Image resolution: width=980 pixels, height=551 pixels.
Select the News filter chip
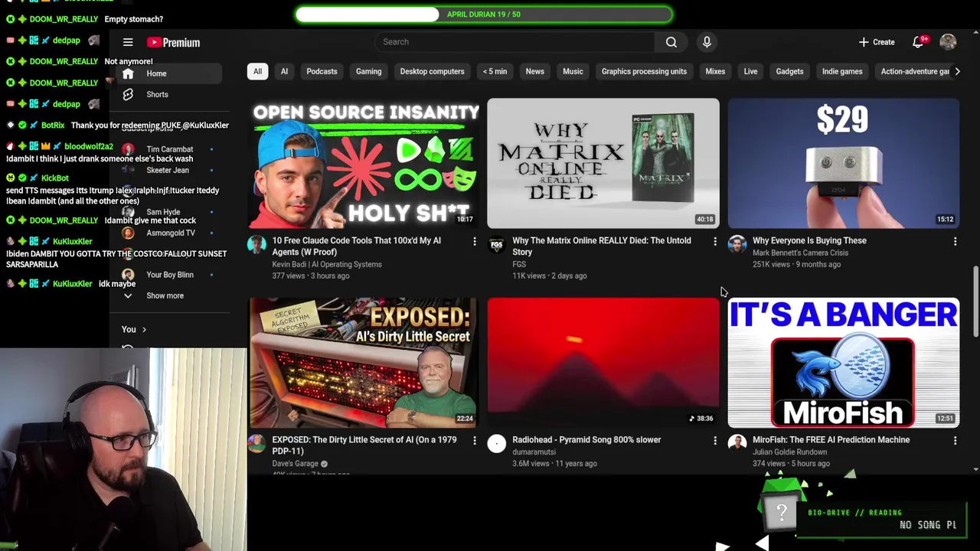click(534, 71)
